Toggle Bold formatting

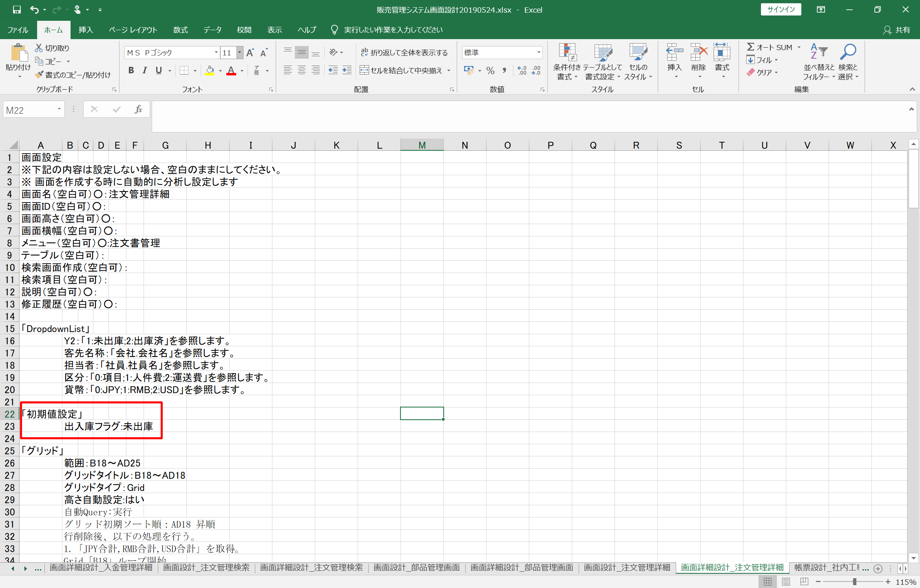pos(131,70)
